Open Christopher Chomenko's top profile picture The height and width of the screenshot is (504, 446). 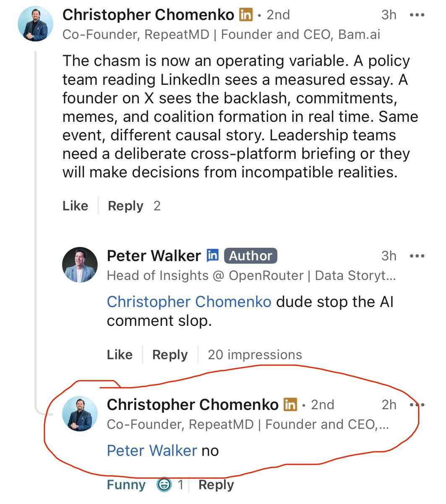tap(35, 24)
